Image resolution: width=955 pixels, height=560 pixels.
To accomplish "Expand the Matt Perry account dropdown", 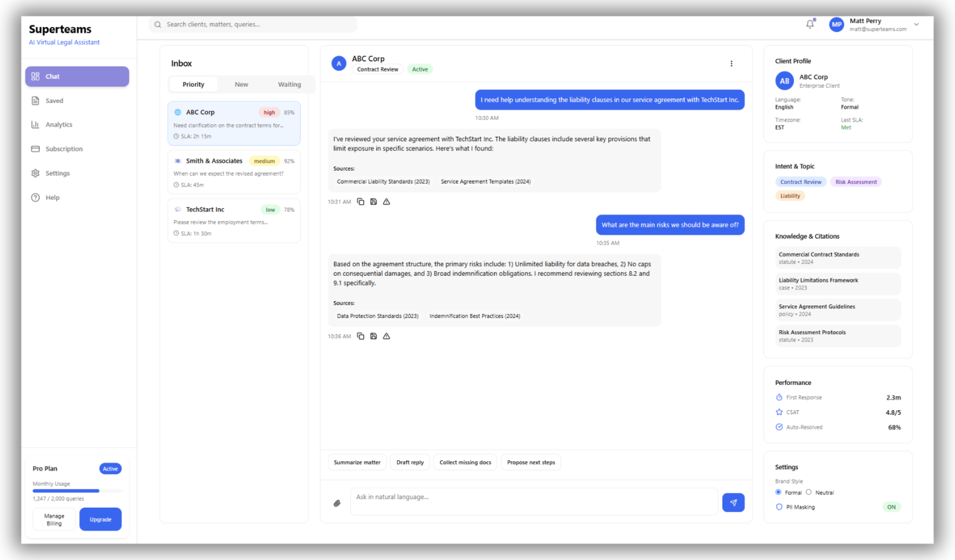I will pyautogui.click(x=916, y=24).
